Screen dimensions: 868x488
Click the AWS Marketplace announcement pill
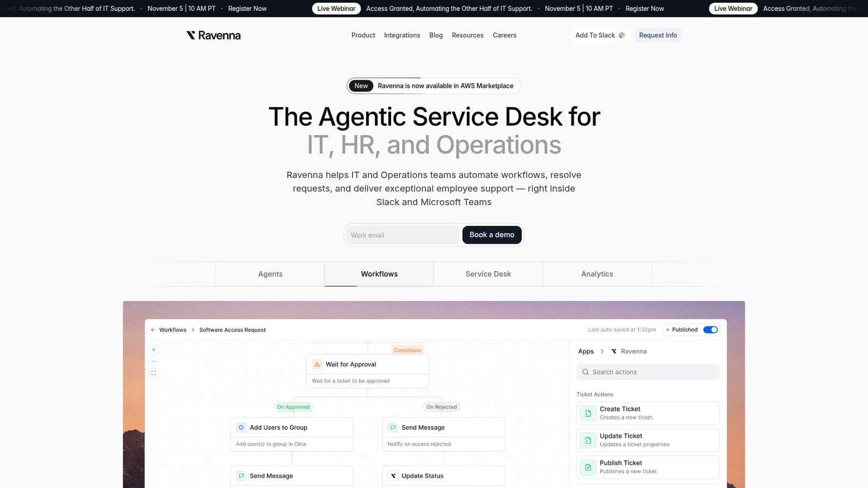pos(434,86)
